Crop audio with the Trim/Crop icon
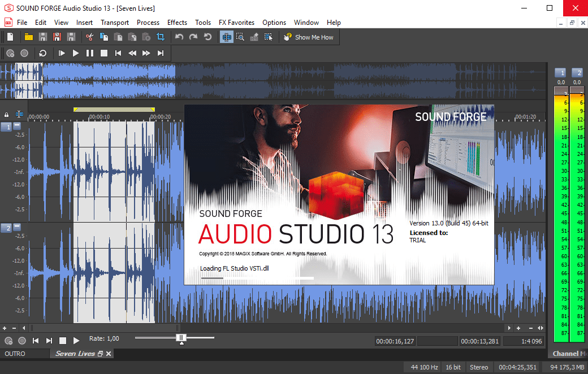This screenshot has height=374, width=588. [x=161, y=37]
